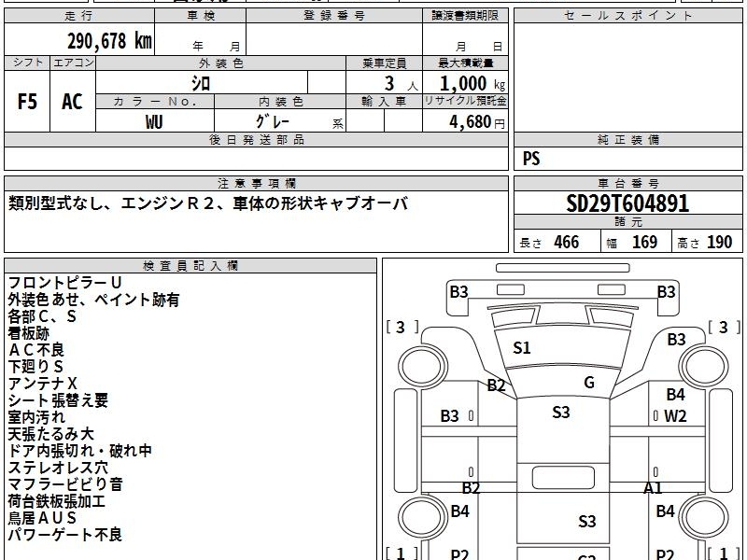Click the exterior color value シロ
This screenshot has width=747, height=560.
[x=201, y=83]
